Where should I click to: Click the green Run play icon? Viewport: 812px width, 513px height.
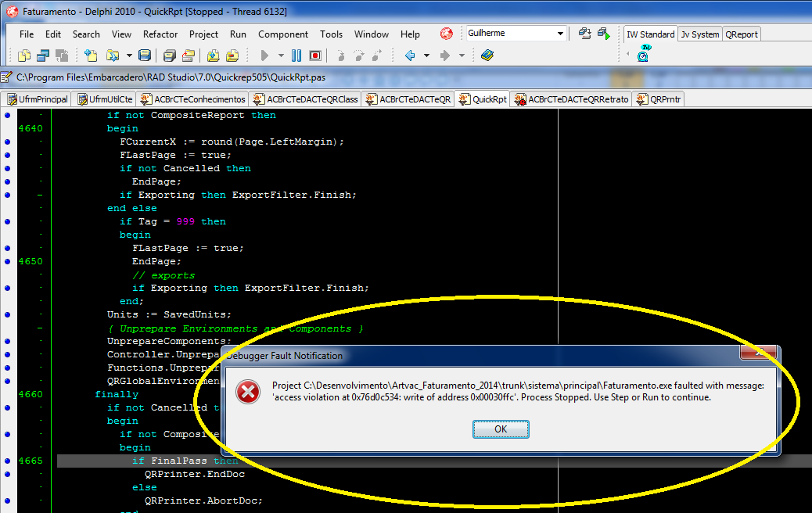pyautogui.click(x=264, y=56)
